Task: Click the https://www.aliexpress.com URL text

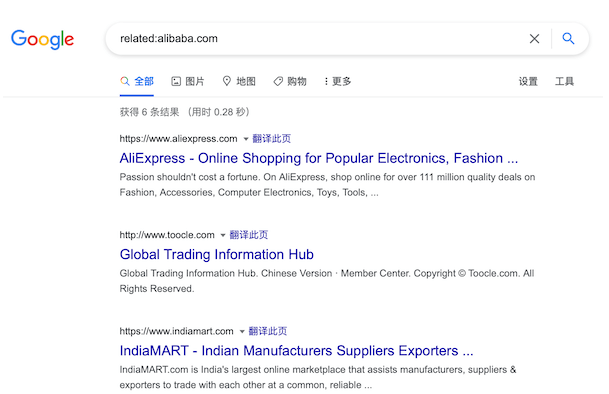Action: pyautogui.click(x=178, y=139)
